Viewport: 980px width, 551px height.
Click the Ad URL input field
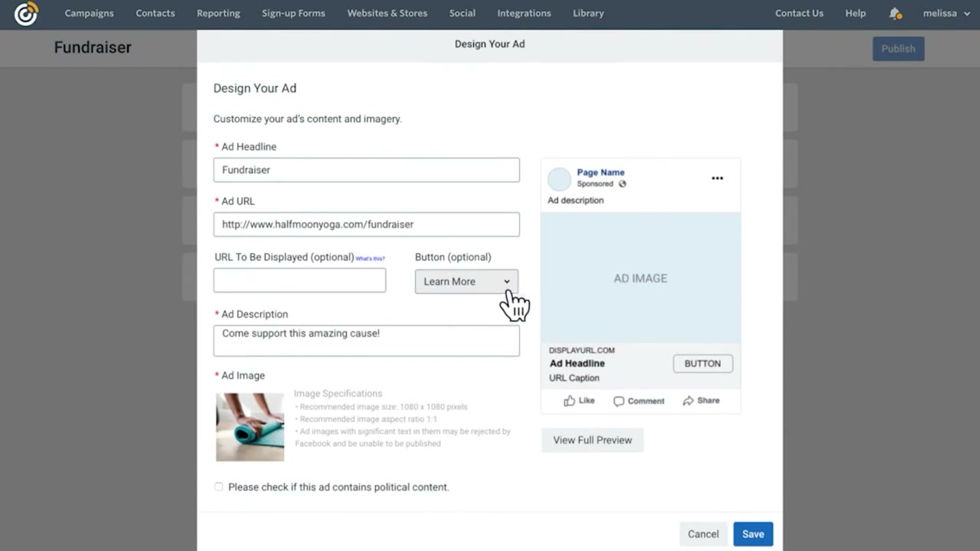pos(367,224)
